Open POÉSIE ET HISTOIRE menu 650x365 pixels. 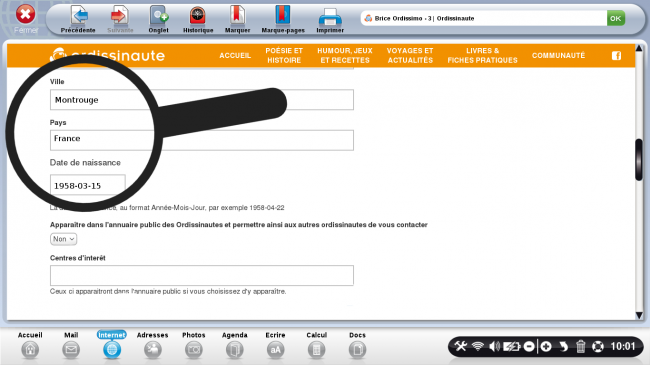[284, 55]
